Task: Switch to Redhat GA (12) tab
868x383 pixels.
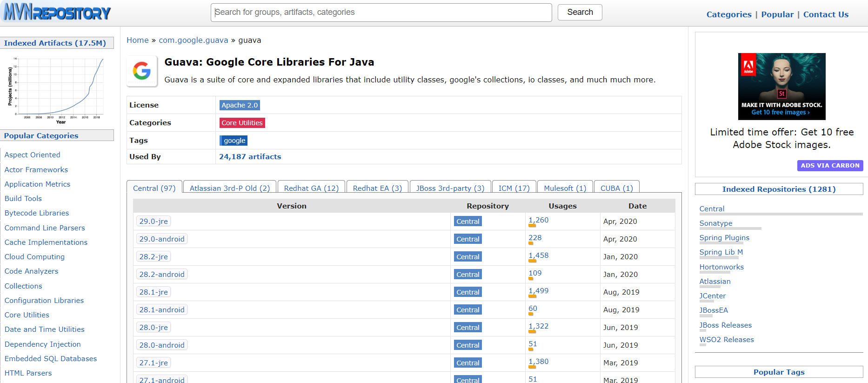Action: click(x=311, y=188)
